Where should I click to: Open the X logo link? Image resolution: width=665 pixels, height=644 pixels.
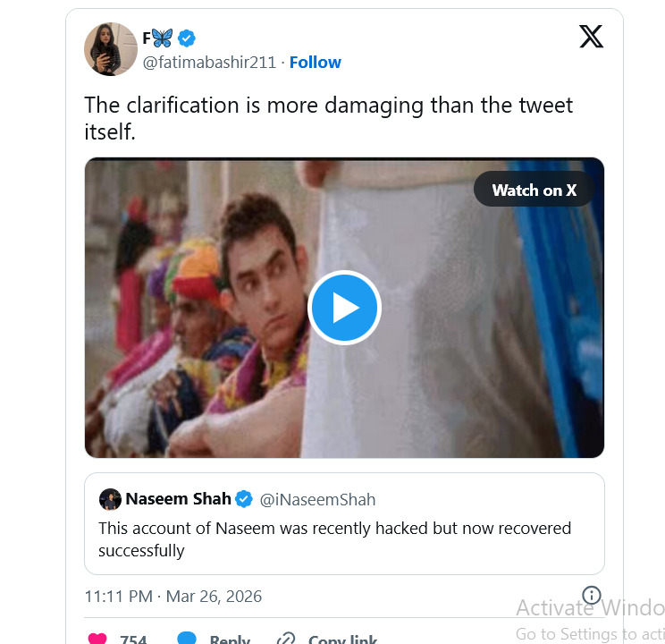point(591,37)
